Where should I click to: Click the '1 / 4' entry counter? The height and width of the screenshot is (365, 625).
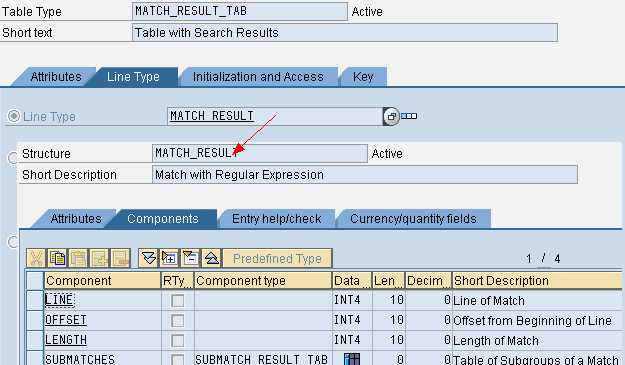(x=543, y=259)
